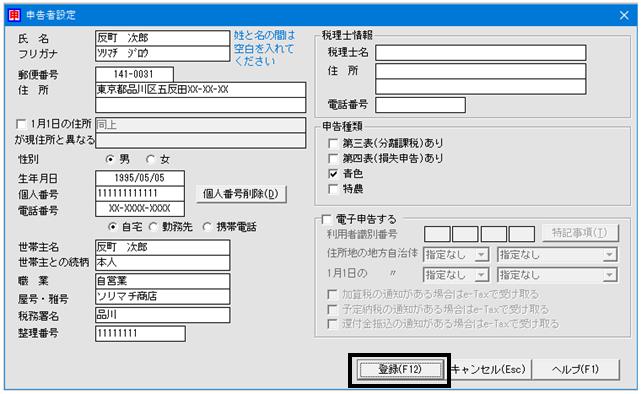Select the 女 radio button
Image resolution: width=642 pixels, height=394 pixels.
(151, 159)
